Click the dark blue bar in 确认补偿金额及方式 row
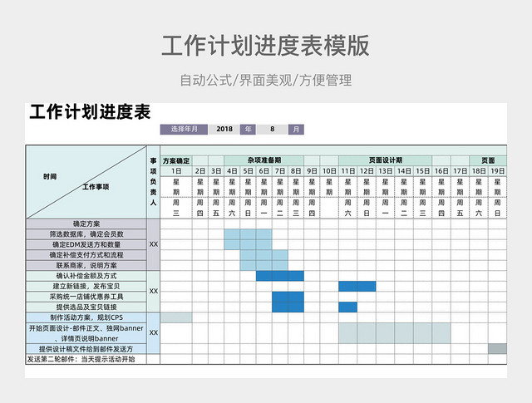Viewport: 532px width, 403px height. click(x=280, y=276)
